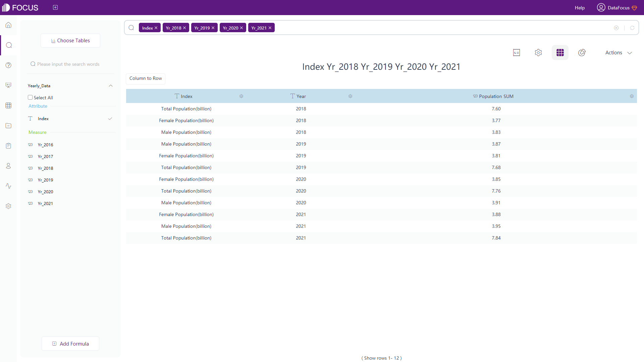The image size is (644, 362).
Task: Refresh the search results
Action: click(x=632, y=28)
